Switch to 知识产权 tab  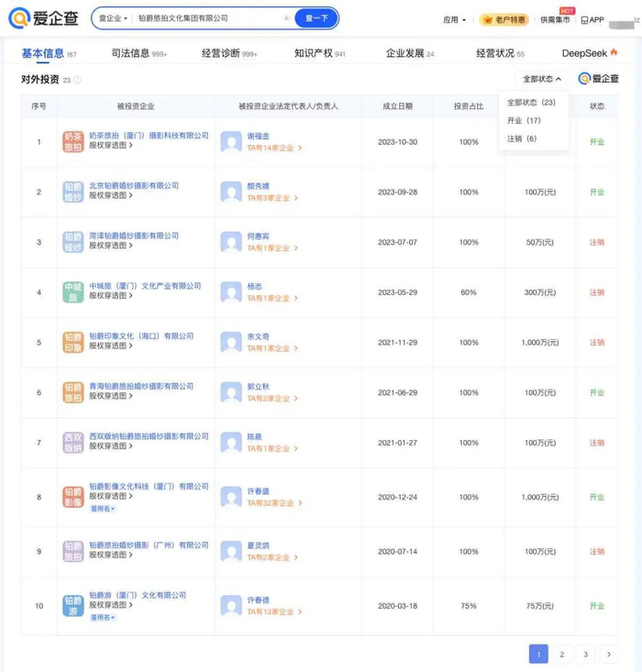point(319,53)
